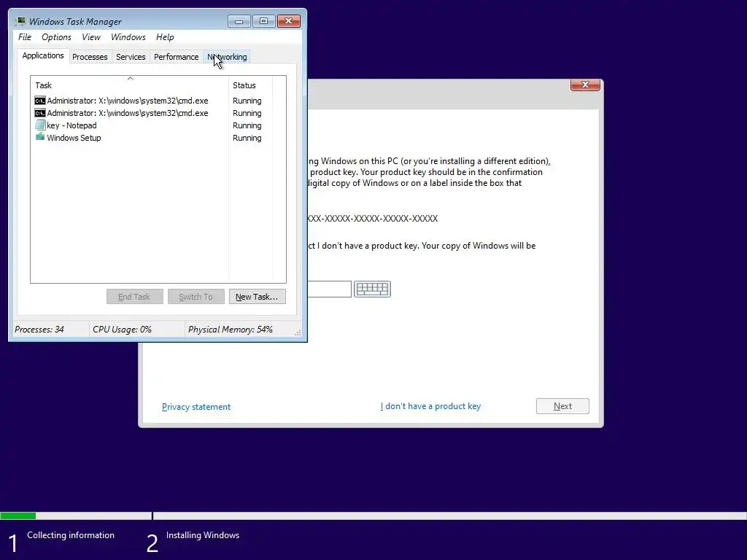
Task: Click the XXXXX product key format text
Action: [x=373, y=219]
